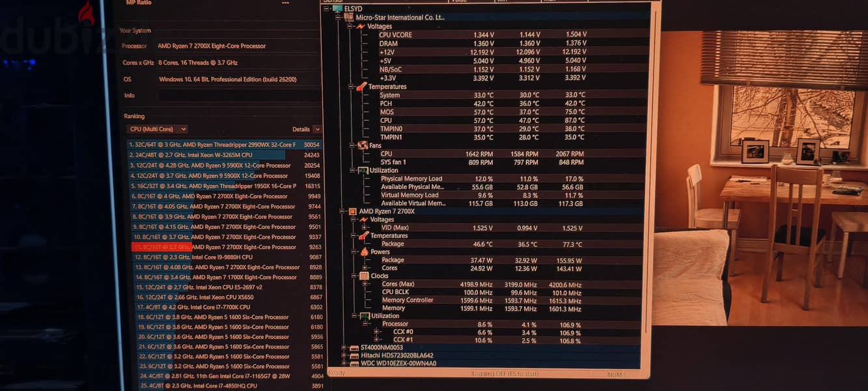Click the Ryzen Voltages lightning icon
Image resolution: width=868 pixels, height=391 pixels.
[x=363, y=220]
